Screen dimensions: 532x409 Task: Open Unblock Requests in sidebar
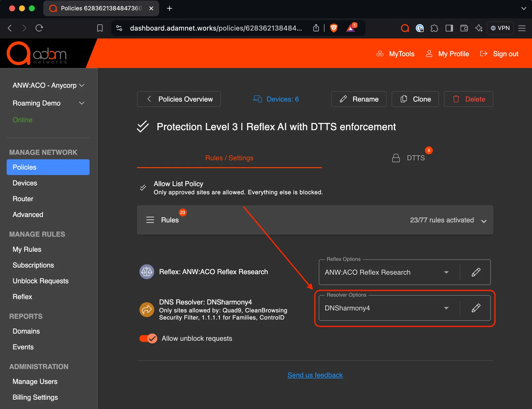click(x=41, y=281)
